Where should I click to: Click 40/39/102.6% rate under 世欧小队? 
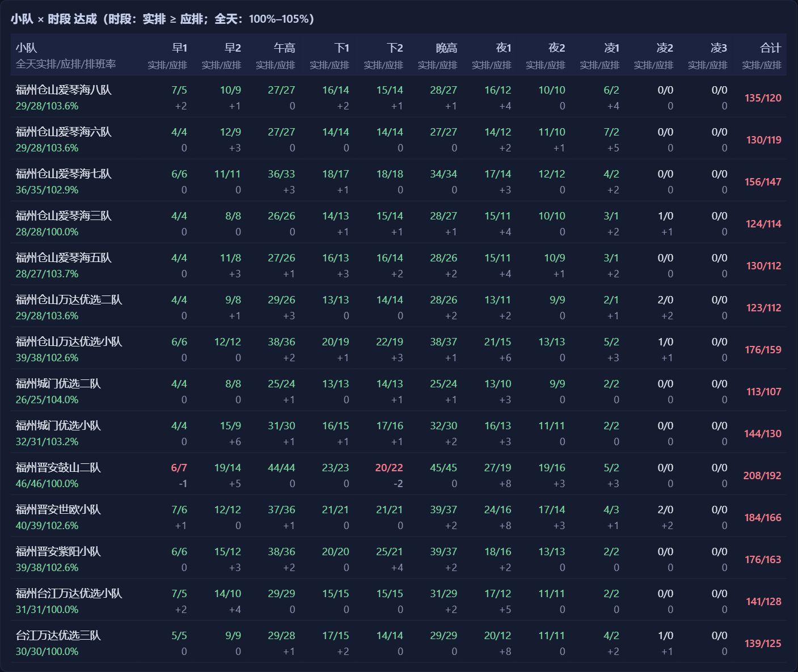click(x=47, y=526)
